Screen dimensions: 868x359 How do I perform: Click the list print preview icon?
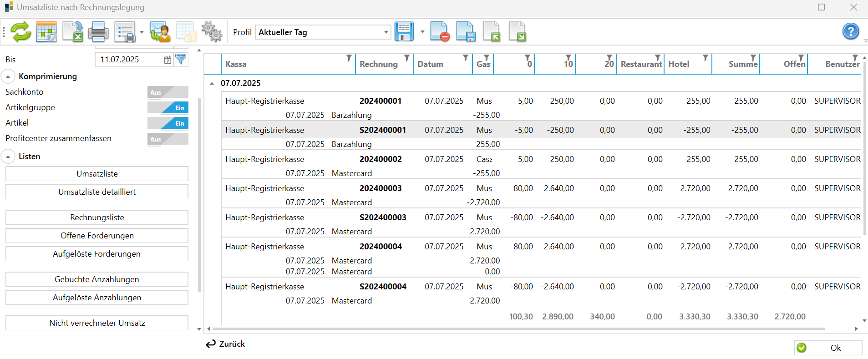(x=125, y=32)
